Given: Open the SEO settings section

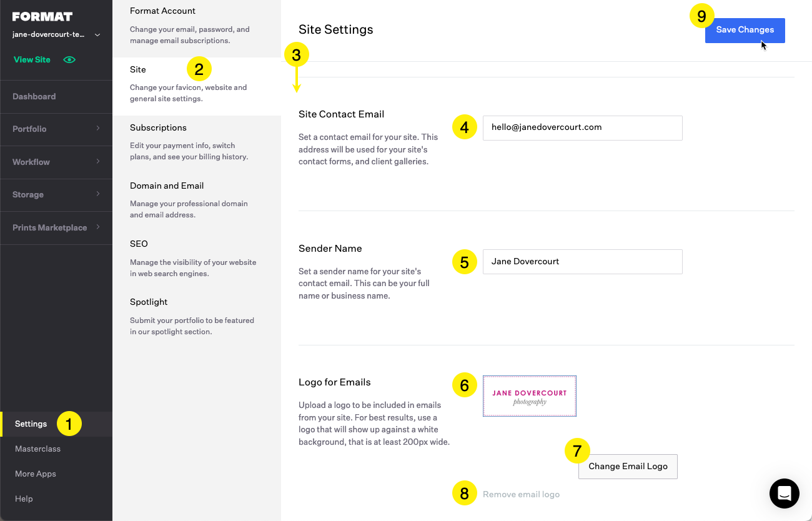Looking at the screenshot, I should click(139, 244).
